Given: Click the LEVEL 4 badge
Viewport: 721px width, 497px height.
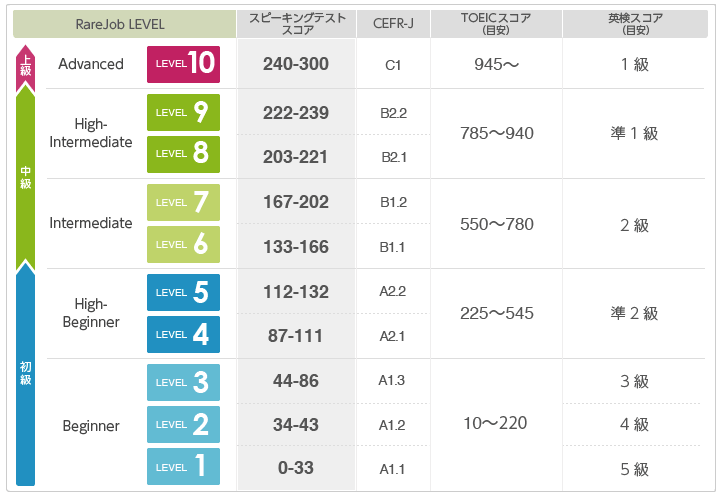Looking at the screenshot, I should pyautogui.click(x=183, y=335).
